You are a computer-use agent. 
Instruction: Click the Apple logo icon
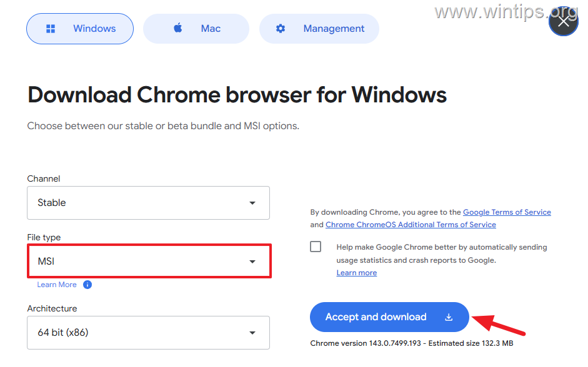click(178, 28)
